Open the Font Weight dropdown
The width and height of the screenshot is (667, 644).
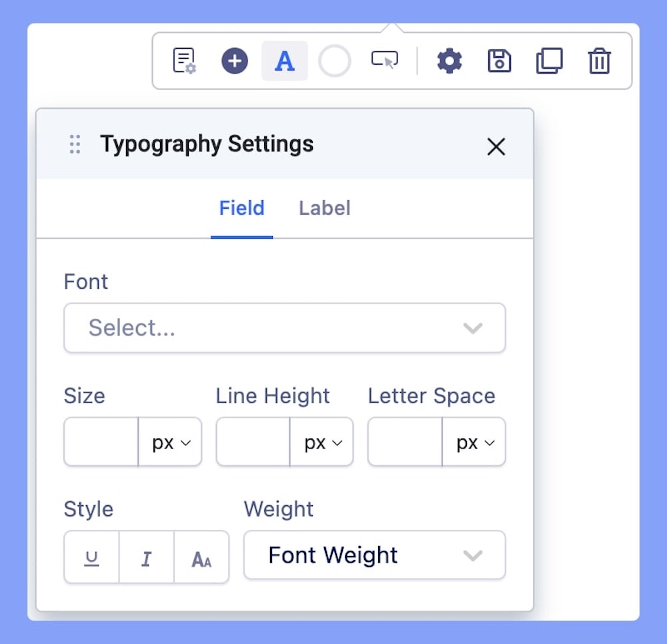pos(374,555)
